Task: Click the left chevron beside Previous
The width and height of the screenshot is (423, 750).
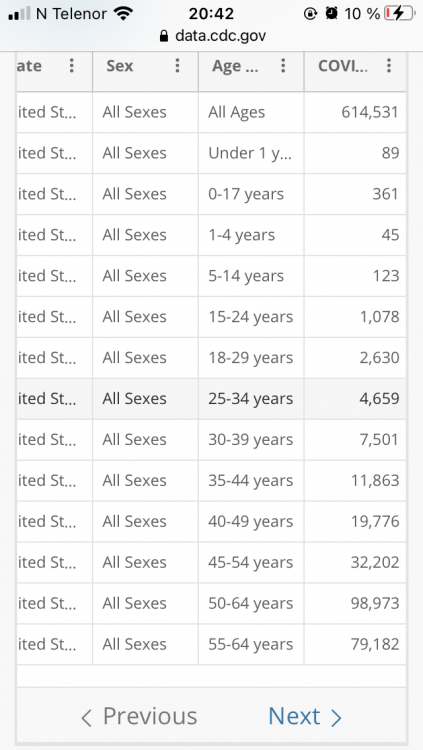Action: [86, 717]
